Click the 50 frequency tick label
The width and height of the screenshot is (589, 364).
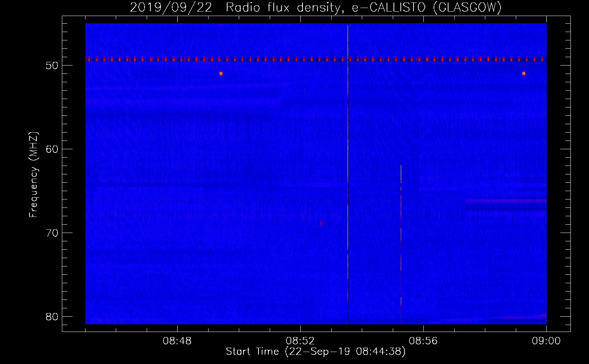click(x=52, y=66)
